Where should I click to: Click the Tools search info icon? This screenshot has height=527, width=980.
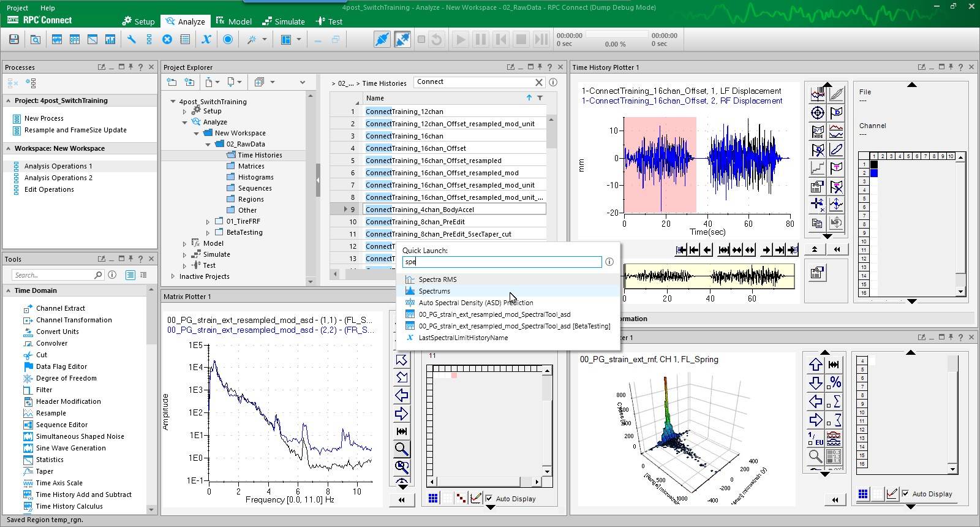coord(112,275)
